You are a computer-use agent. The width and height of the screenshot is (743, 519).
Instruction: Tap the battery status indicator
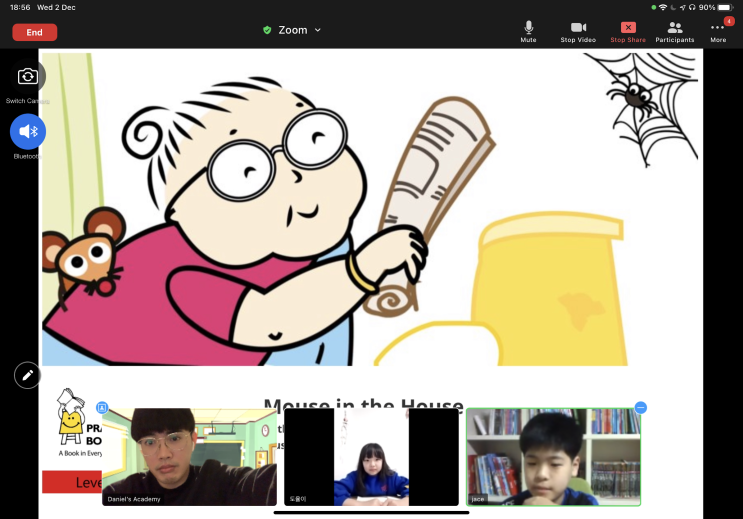click(x=725, y=7)
